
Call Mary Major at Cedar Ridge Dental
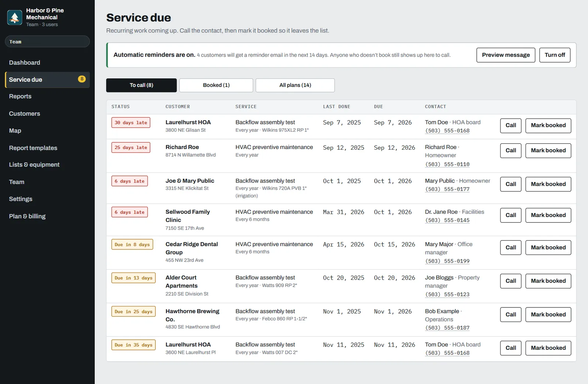pyautogui.click(x=511, y=248)
